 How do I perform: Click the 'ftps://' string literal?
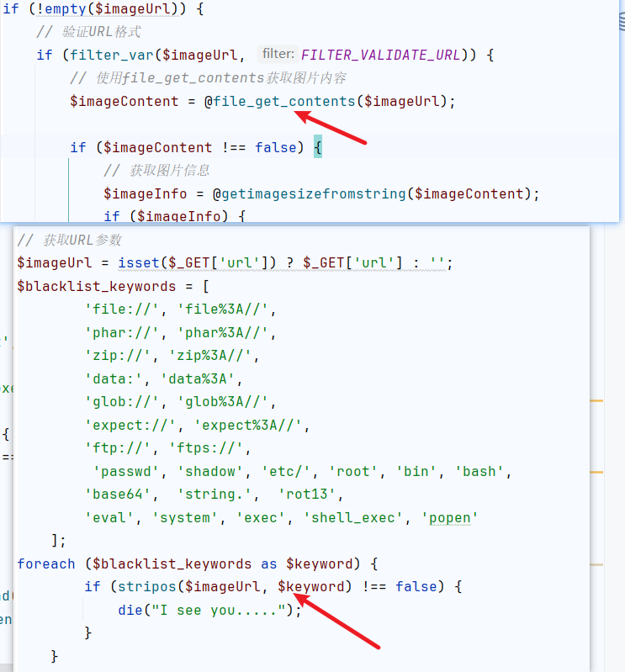point(206,448)
